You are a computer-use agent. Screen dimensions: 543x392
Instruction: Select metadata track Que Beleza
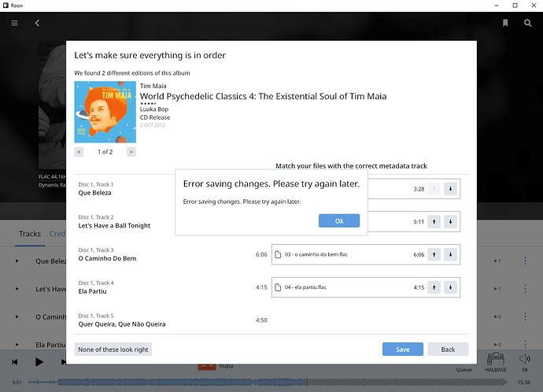pyautogui.click(x=95, y=193)
